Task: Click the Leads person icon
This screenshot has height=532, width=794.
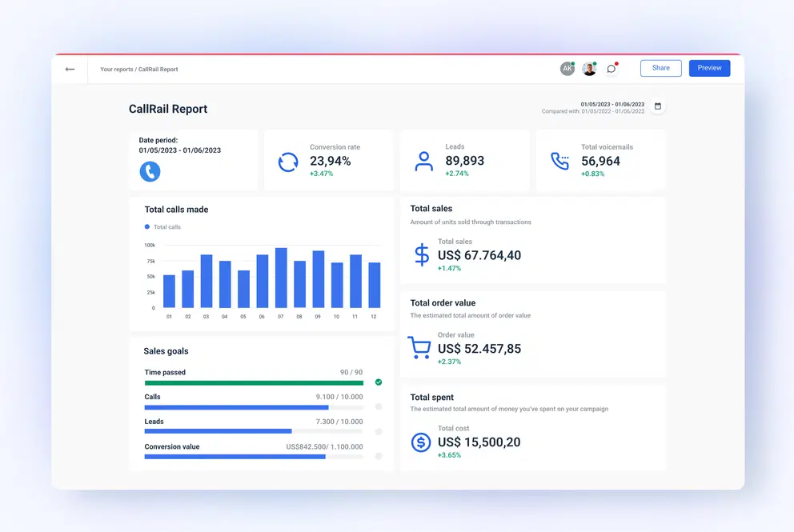Action: 423,162
